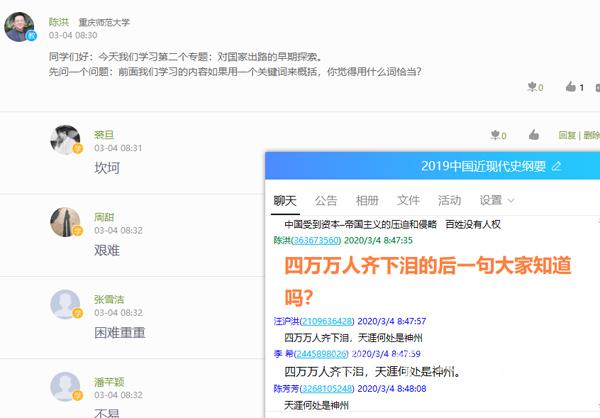Switch to the 公告 tab
600x418 pixels.
(326, 200)
